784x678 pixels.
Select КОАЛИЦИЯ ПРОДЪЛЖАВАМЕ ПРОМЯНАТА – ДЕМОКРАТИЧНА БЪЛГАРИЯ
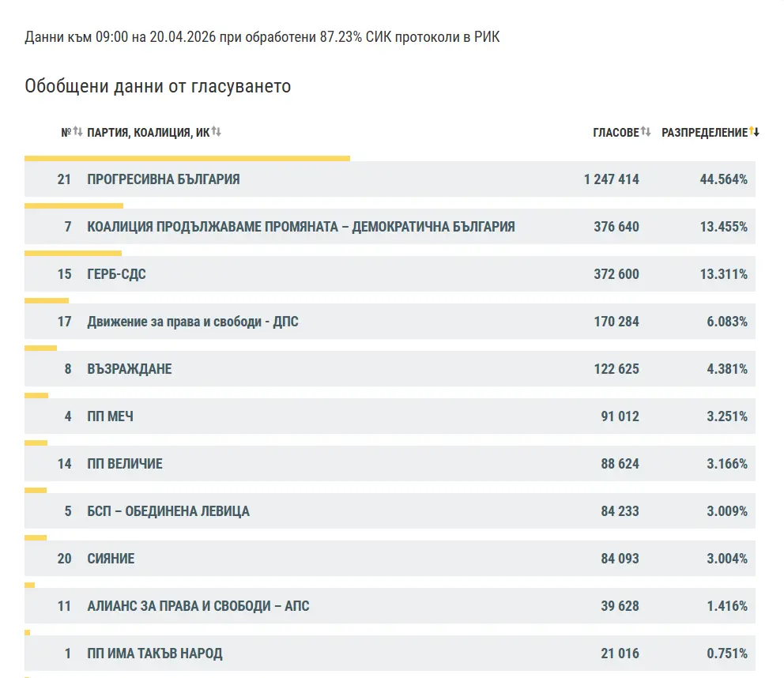tap(300, 227)
